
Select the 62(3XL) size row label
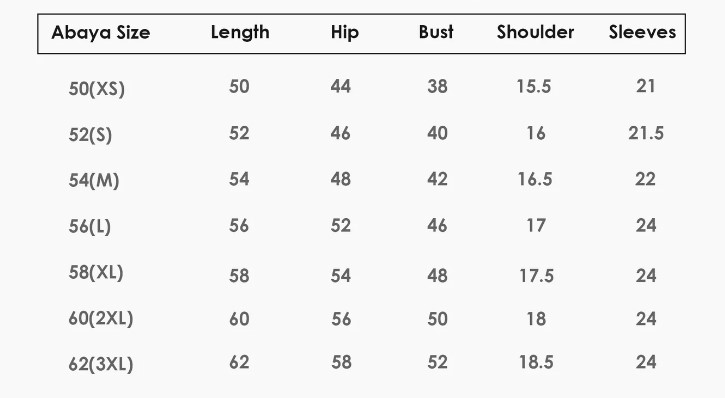tap(101, 364)
